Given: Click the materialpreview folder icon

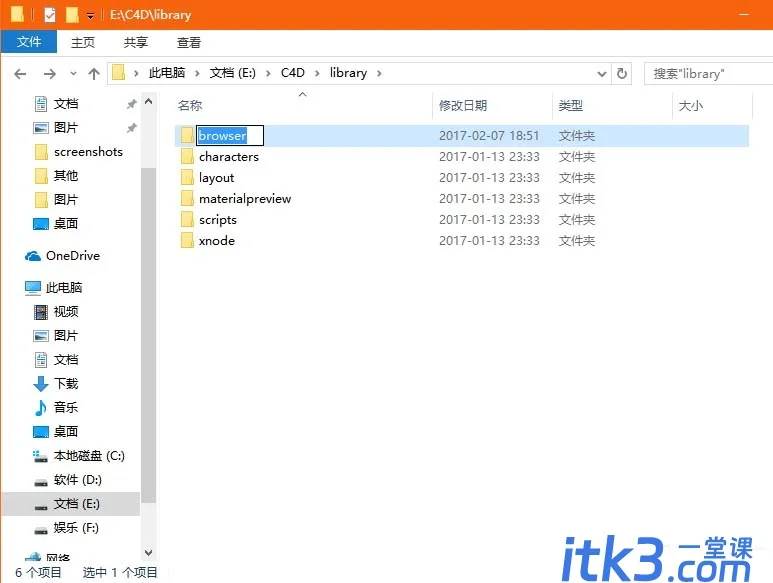Looking at the screenshot, I should tap(187, 199).
